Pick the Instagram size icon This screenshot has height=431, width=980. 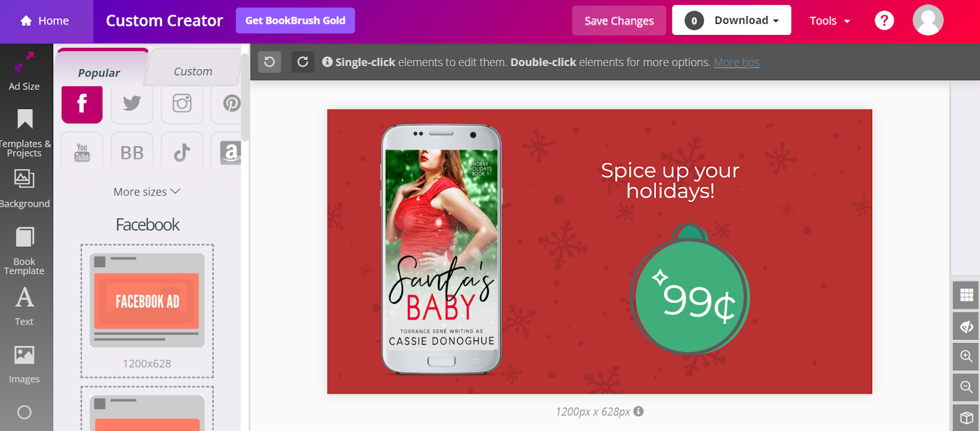[182, 103]
